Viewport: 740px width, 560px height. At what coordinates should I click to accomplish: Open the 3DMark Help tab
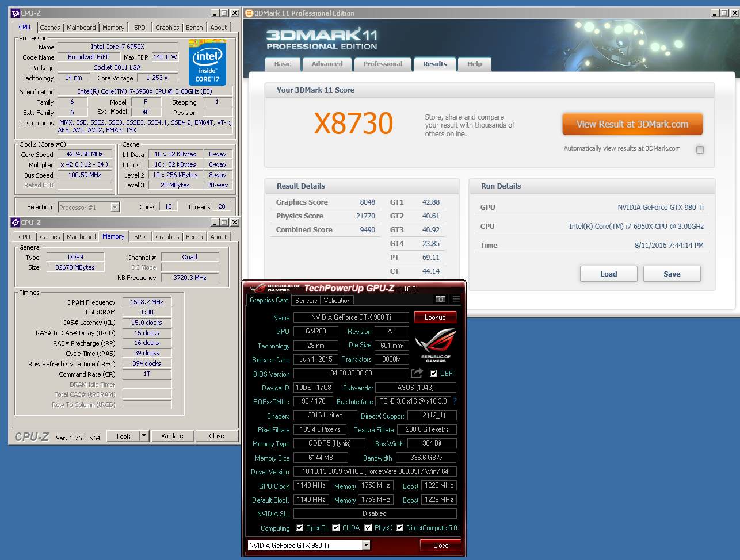point(475,64)
